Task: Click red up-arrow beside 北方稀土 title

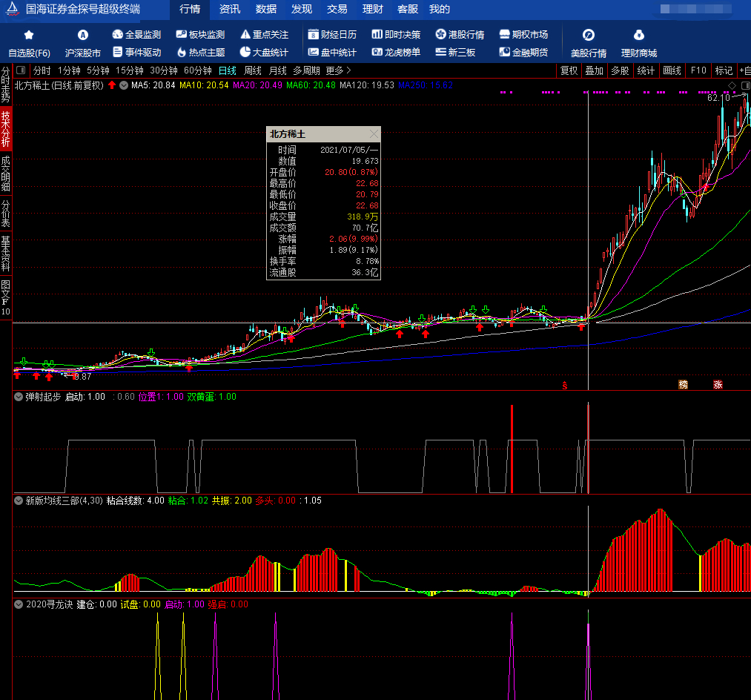Action: (112, 85)
